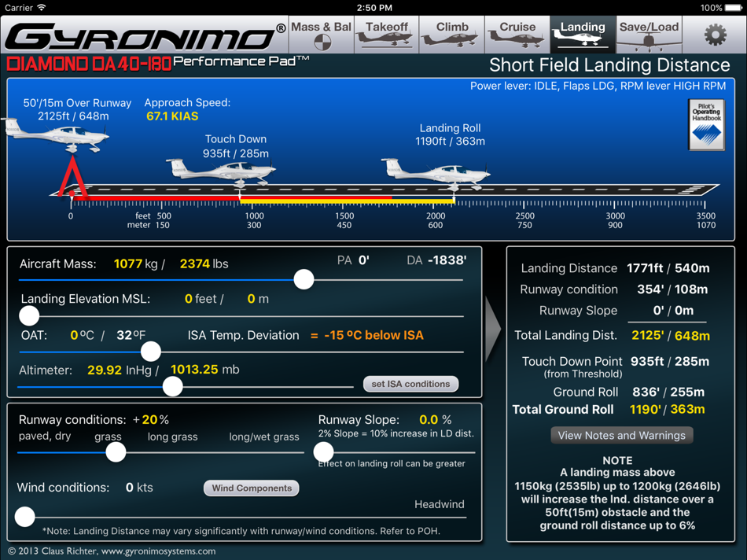Tap the '1013.25' mb pressure value
This screenshot has height=560, width=747.
pos(194,370)
